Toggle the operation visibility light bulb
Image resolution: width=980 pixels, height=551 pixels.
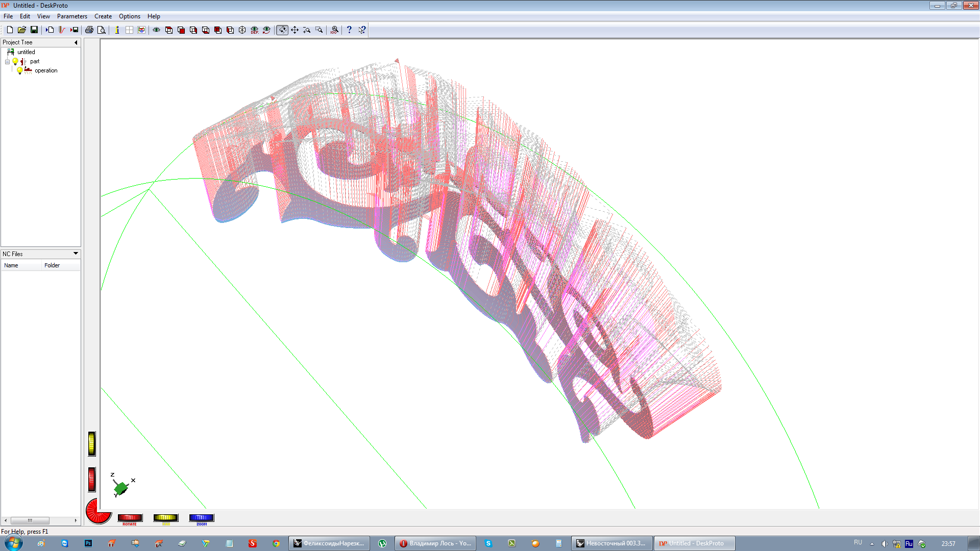click(19, 70)
